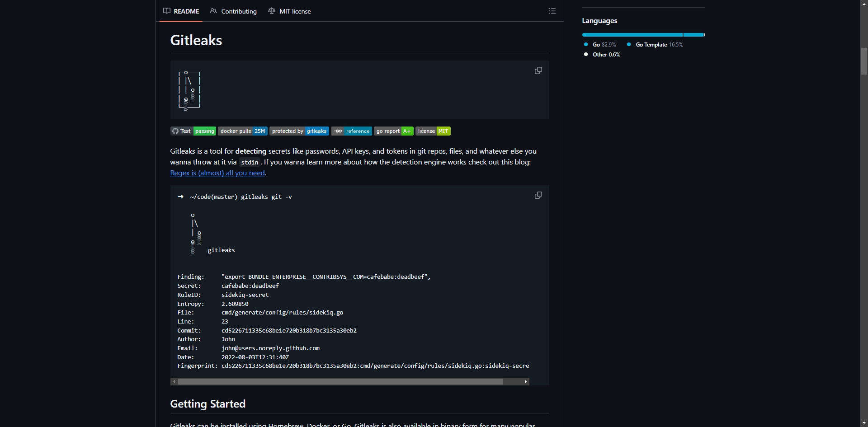Copy the gitleaks git -v output block

[x=538, y=196]
